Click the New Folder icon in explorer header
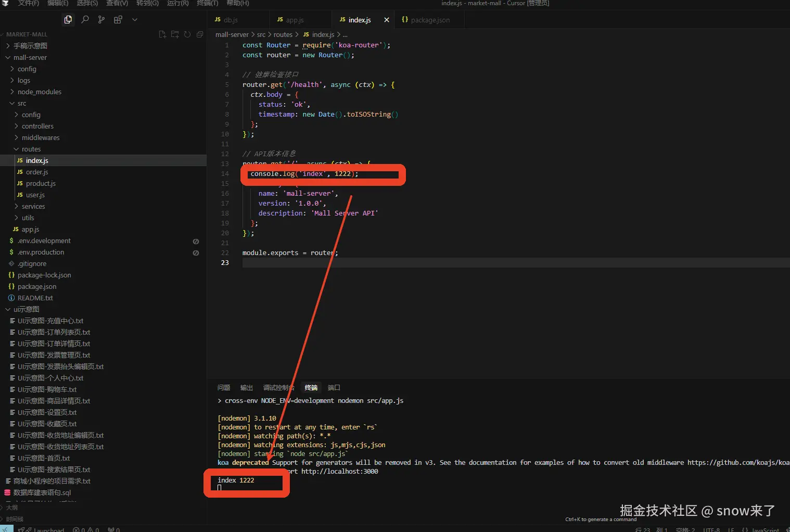790x532 pixels. coord(175,34)
